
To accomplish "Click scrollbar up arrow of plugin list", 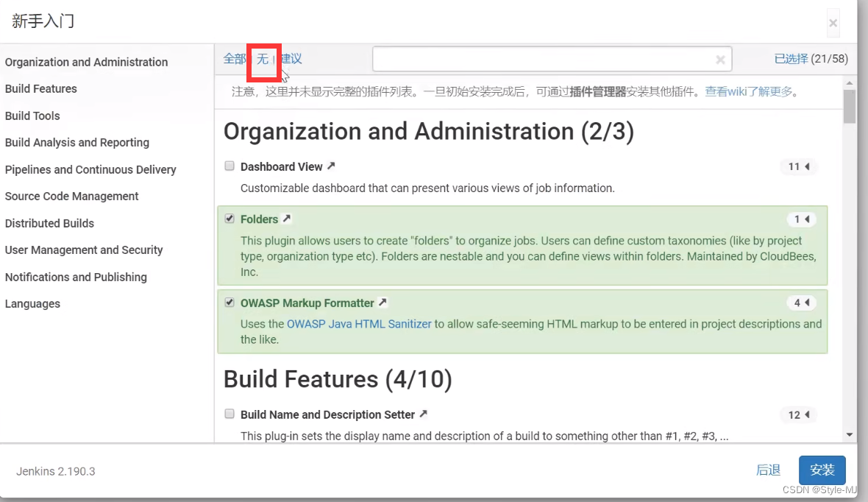I will pyautogui.click(x=850, y=82).
